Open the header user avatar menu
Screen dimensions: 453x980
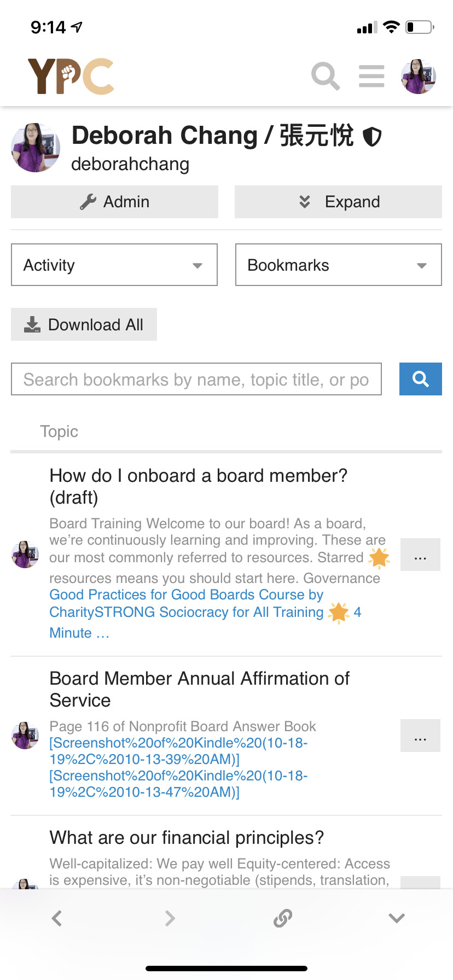click(418, 77)
